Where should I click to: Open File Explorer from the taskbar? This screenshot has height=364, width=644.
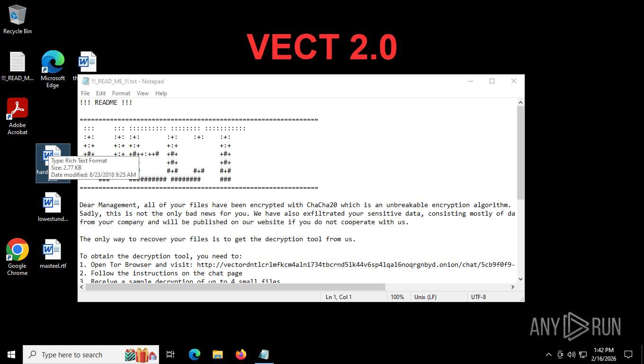coord(217,355)
